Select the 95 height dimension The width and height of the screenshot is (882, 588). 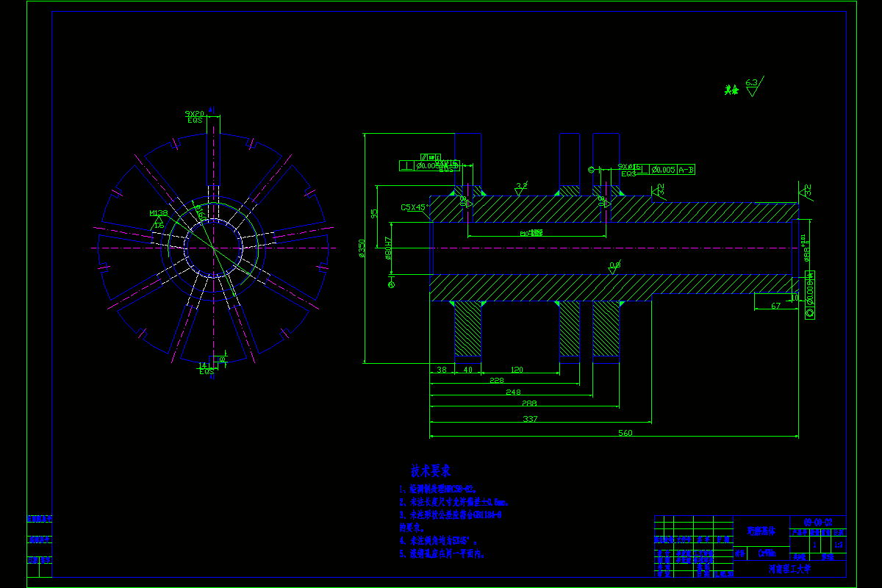[374, 213]
